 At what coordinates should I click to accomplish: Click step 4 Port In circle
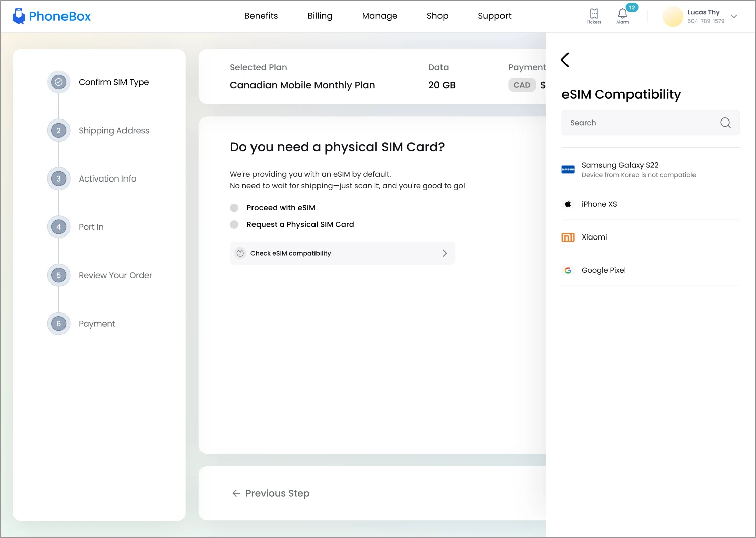(x=59, y=227)
